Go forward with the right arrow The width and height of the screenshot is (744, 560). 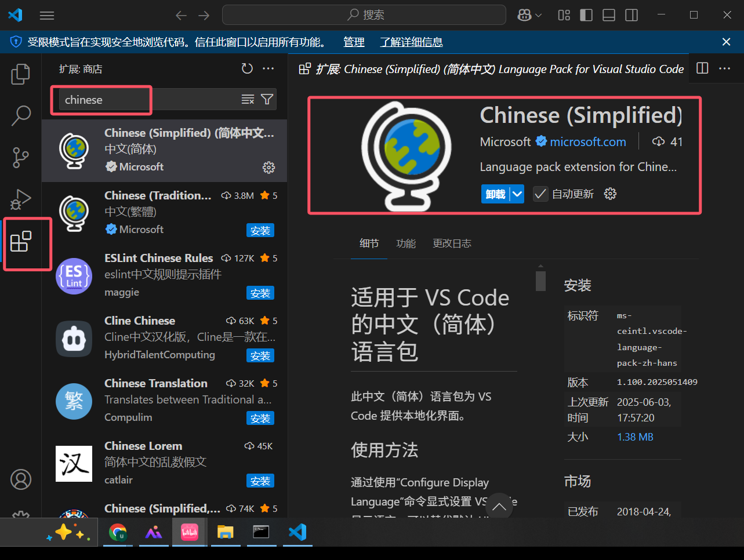[204, 15]
